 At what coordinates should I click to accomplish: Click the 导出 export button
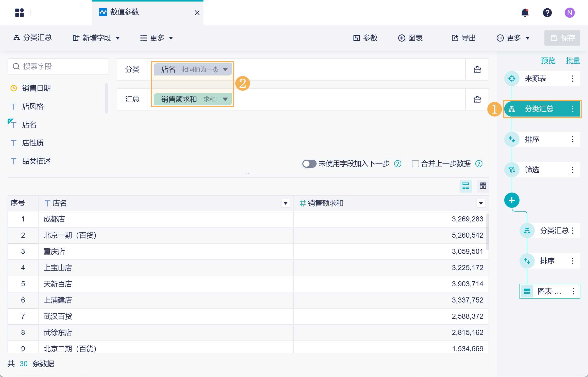coord(463,38)
